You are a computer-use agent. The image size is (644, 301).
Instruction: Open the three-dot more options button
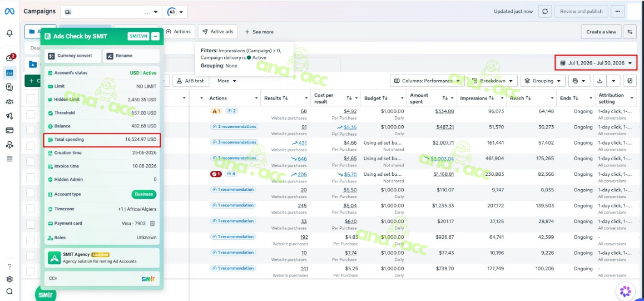pyautogui.click(x=617, y=12)
